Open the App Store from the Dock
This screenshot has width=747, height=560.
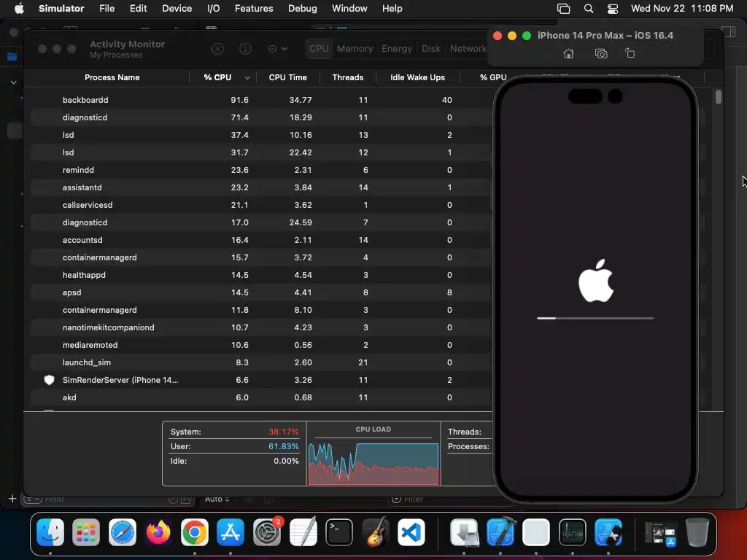tap(231, 532)
